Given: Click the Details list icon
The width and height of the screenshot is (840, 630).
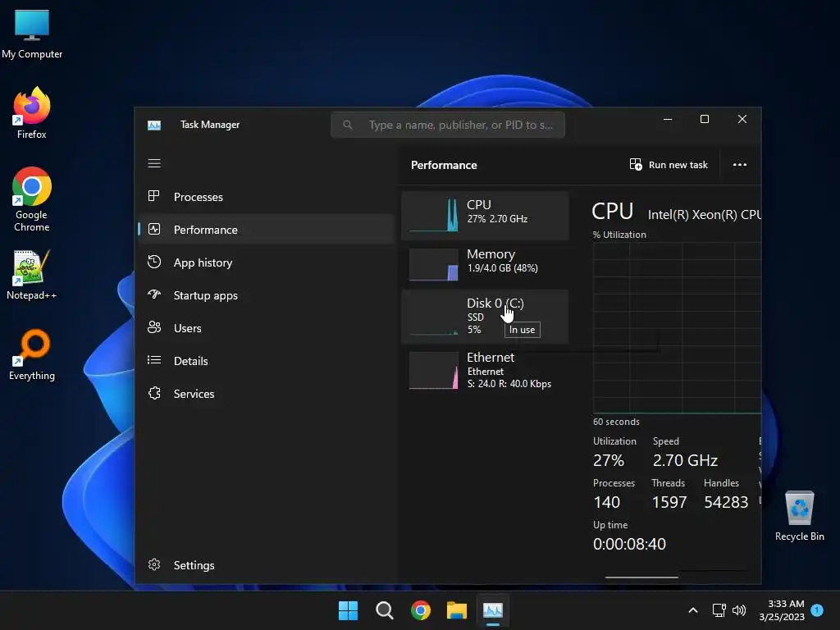Looking at the screenshot, I should 153,360.
